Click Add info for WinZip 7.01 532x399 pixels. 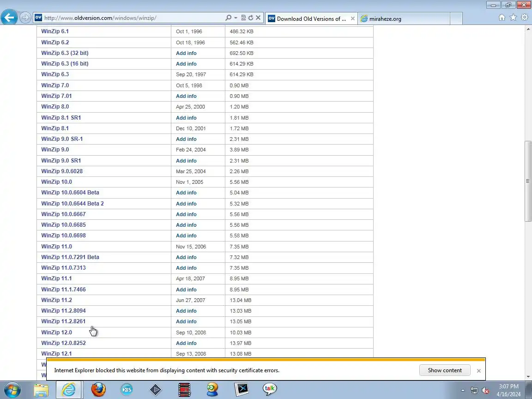[x=186, y=96]
